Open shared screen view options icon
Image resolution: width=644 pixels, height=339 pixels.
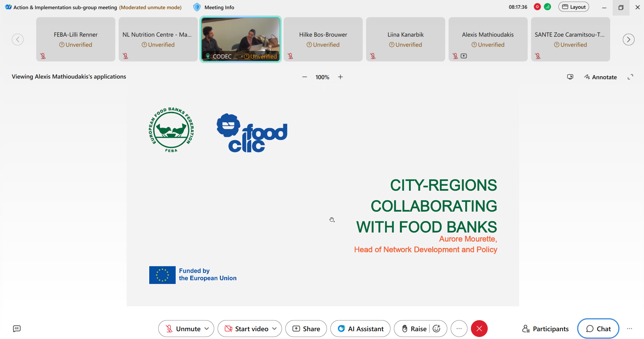(x=570, y=77)
